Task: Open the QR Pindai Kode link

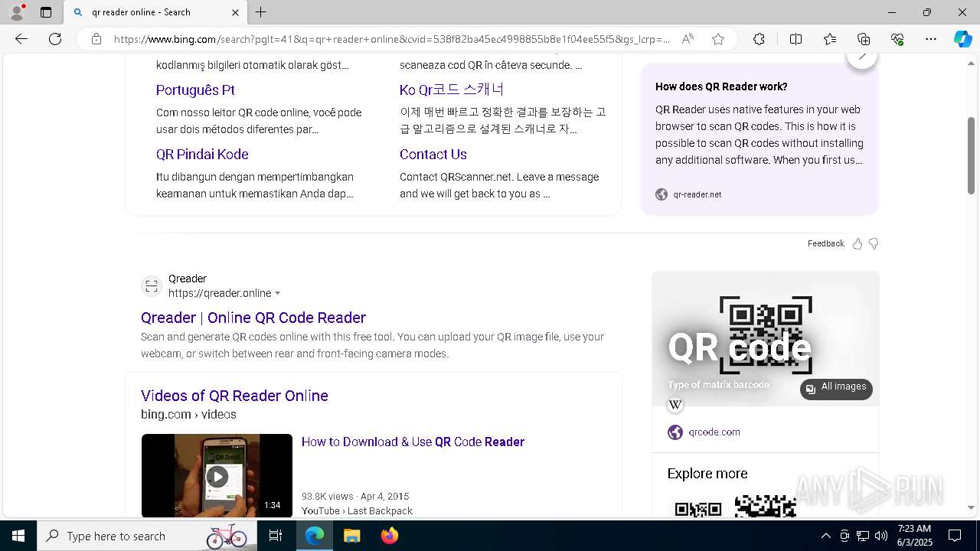Action: point(202,154)
